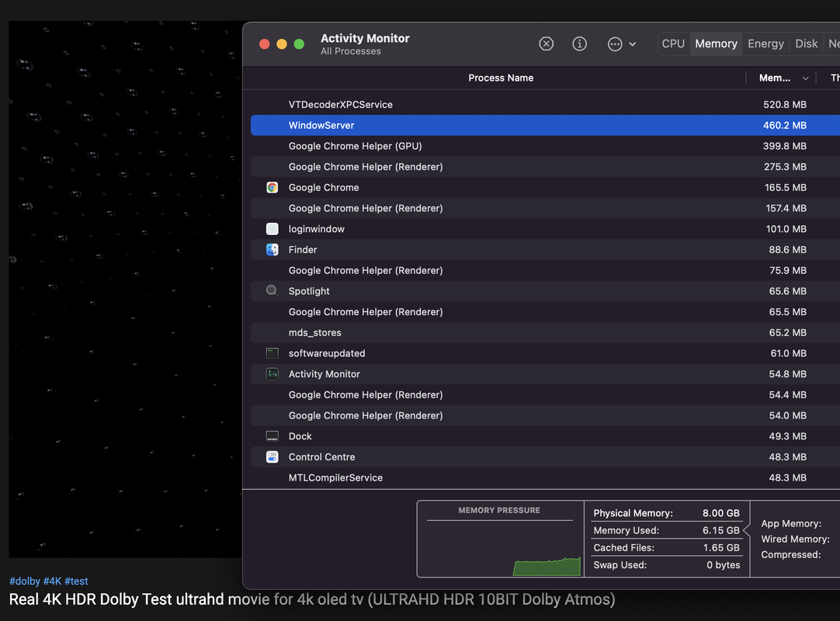Image resolution: width=840 pixels, height=621 pixels.
Task: Click the Mem... column header
Action: pyautogui.click(x=774, y=78)
